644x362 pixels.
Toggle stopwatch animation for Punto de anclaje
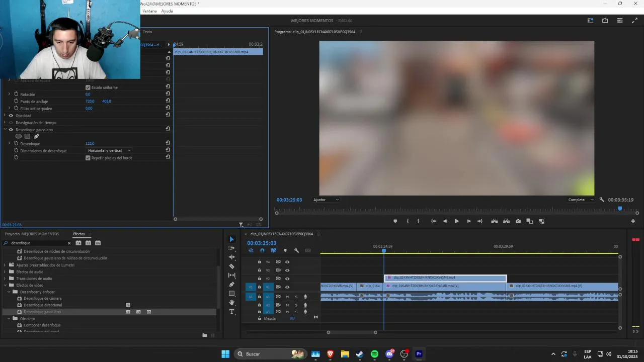tap(16, 101)
